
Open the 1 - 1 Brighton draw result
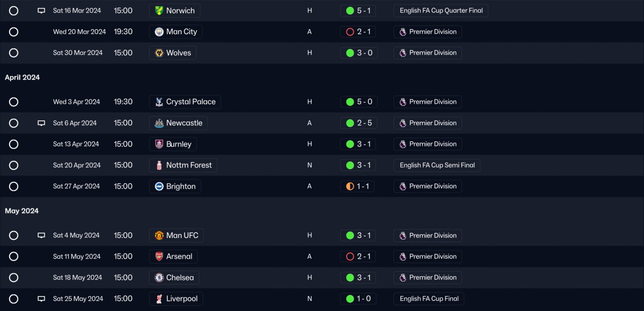357,186
